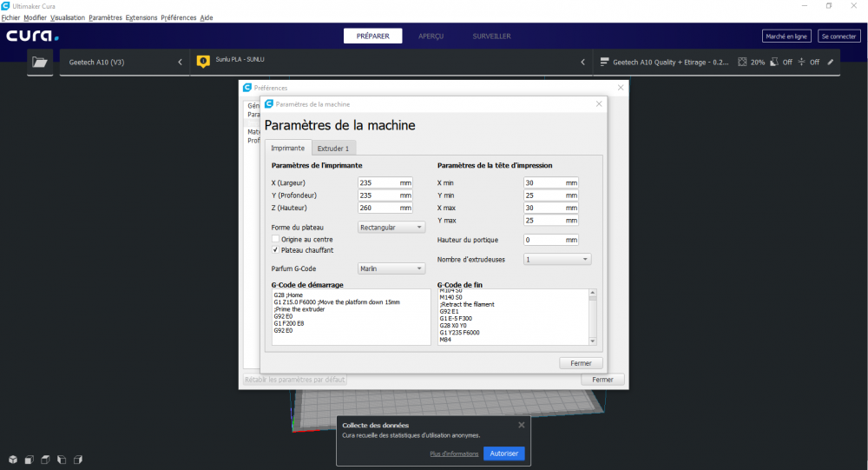
Task: Open the Extensions menu
Action: (x=141, y=17)
